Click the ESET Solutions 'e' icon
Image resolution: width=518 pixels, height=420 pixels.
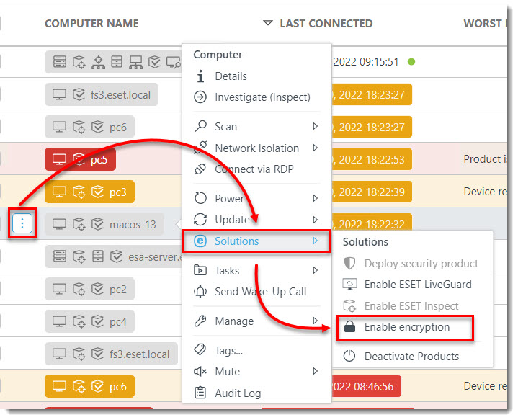coord(200,241)
